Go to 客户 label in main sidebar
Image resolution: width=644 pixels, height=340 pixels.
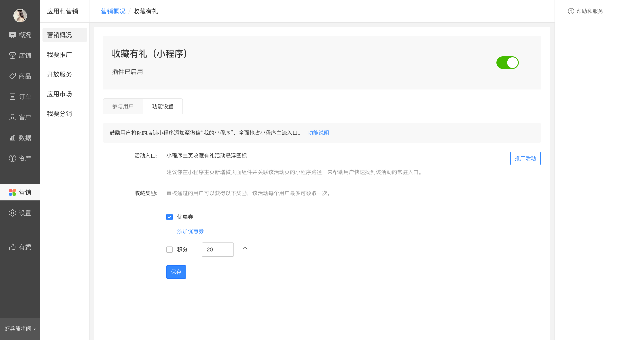[x=25, y=117]
